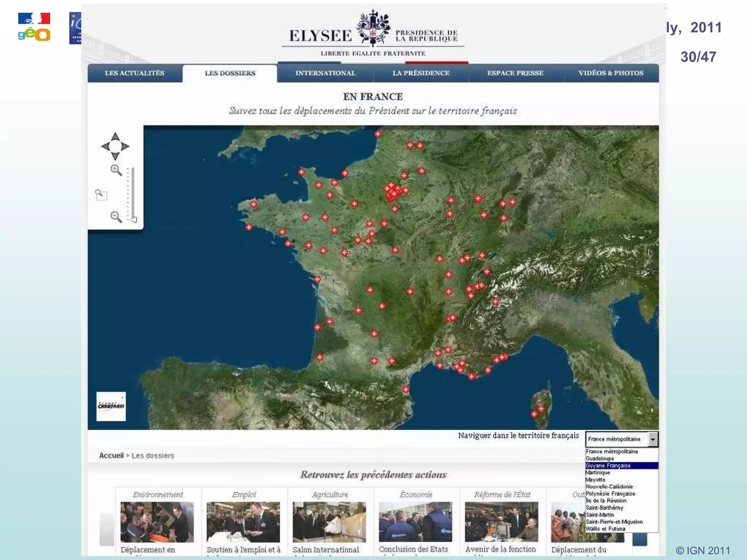Choose Nouvelle-Calédonie from territory list
Viewport: 747px width, 560px height.
click(609, 487)
